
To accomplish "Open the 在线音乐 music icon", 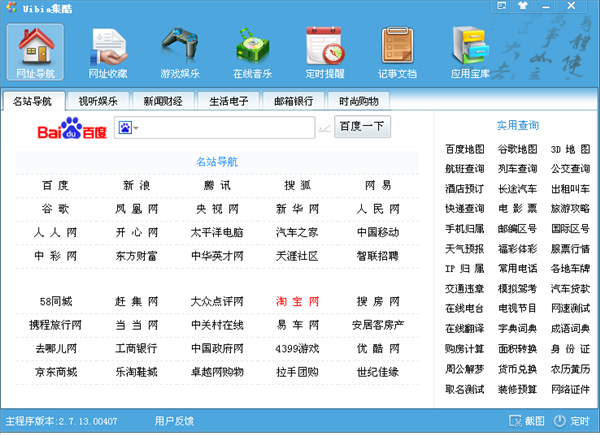I will 253,52.
